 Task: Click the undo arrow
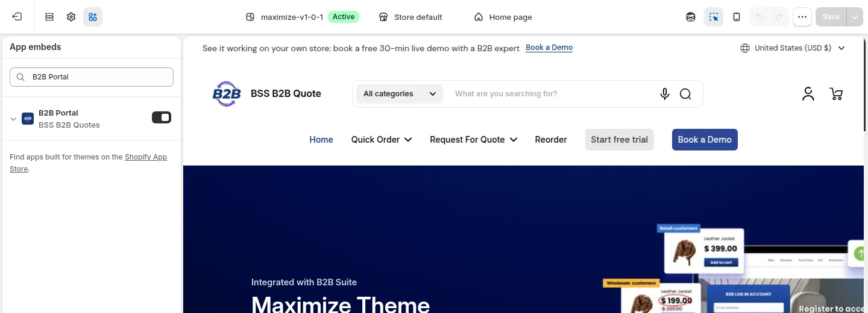[x=759, y=17]
